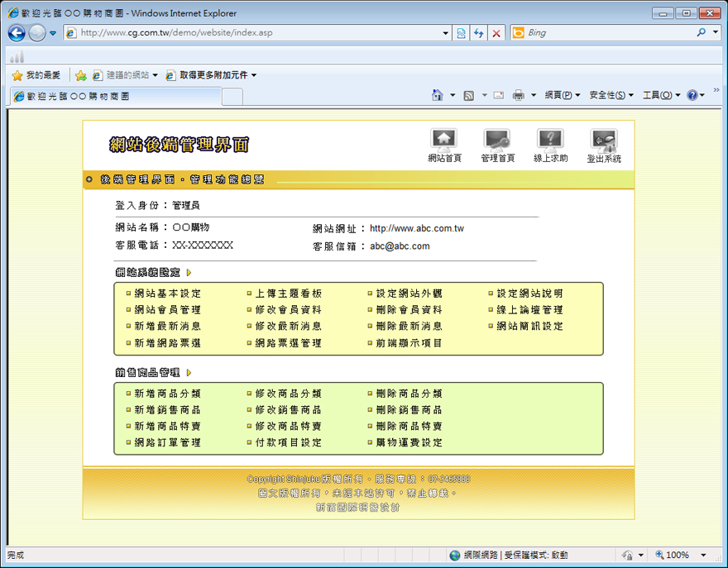Click the Refresh icon beside the address bar

[478, 33]
